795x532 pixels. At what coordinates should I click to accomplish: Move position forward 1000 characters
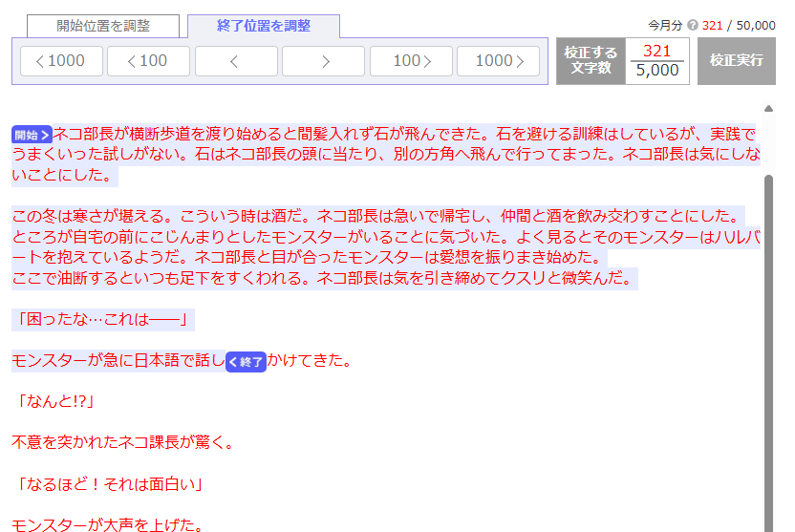coord(498,61)
